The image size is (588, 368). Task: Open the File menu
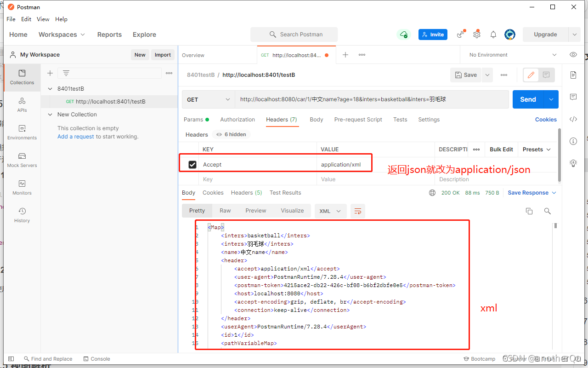(x=11, y=19)
